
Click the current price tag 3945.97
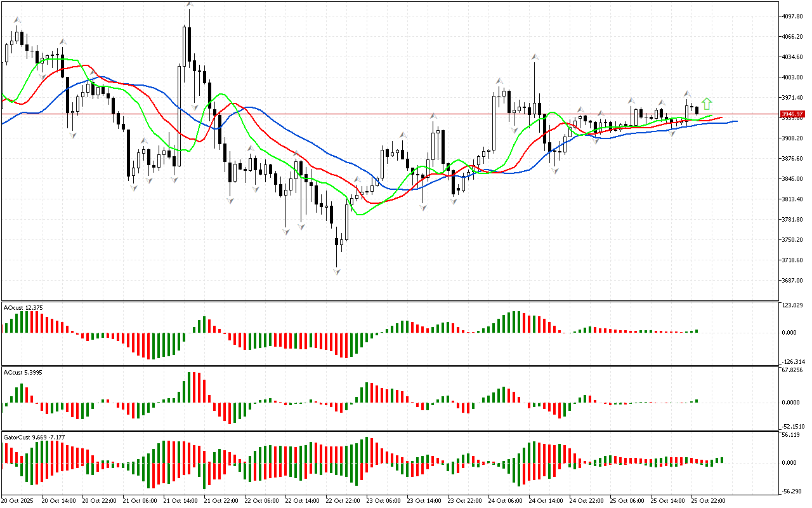pyautogui.click(x=792, y=114)
